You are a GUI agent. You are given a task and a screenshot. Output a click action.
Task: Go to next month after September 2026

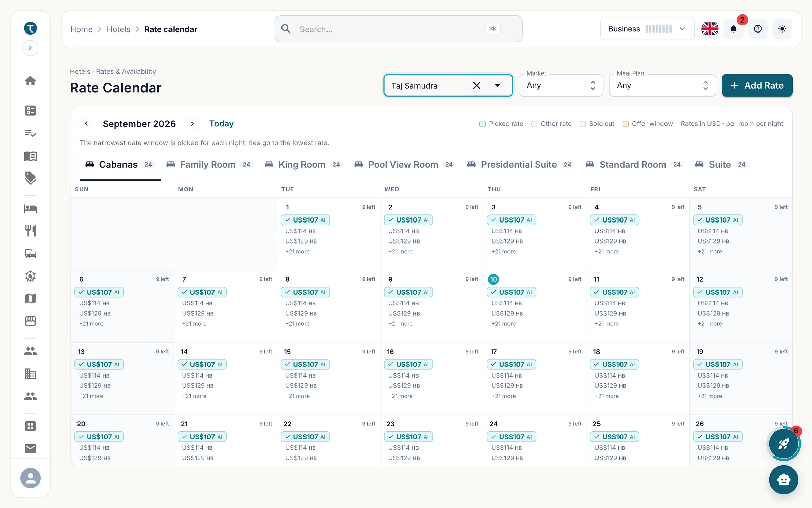tap(192, 124)
